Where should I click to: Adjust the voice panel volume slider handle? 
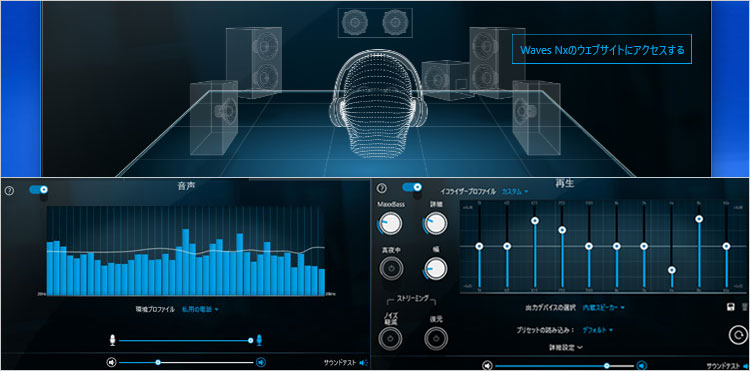point(158,362)
